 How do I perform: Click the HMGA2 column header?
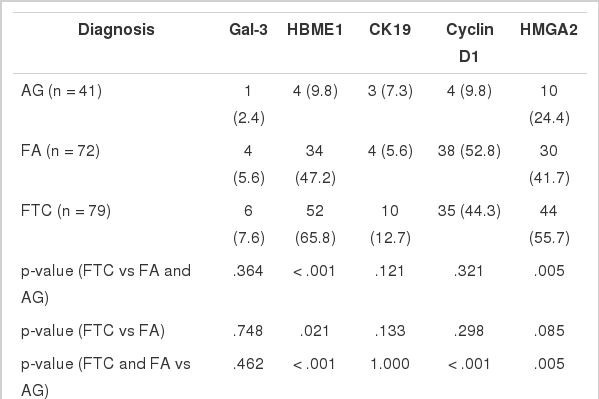point(549,29)
